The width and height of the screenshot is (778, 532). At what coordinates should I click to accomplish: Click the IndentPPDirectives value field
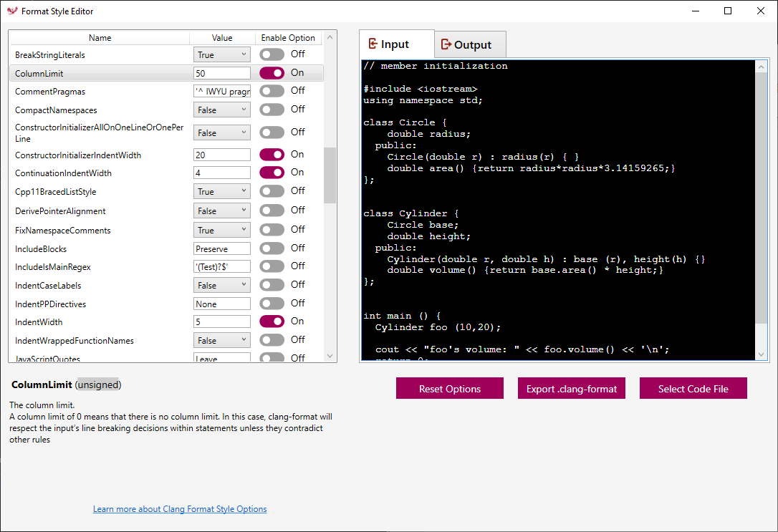tap(222, 304)
